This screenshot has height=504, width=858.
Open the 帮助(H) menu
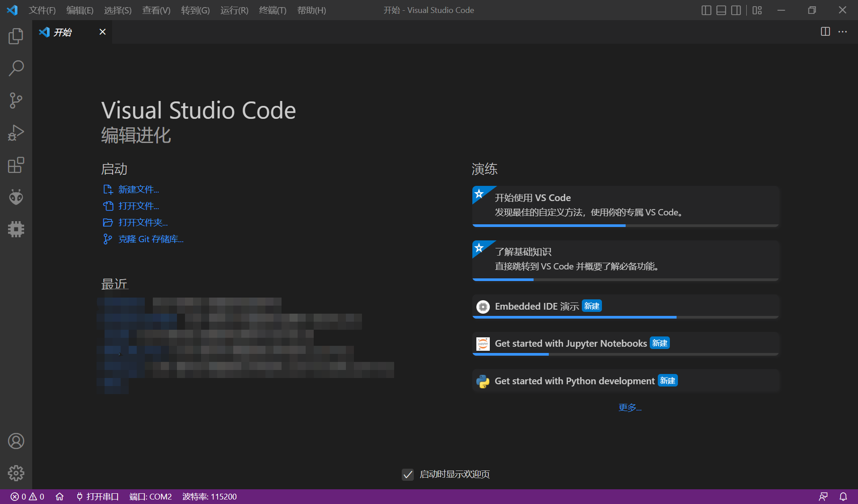[x=311, y=10]
